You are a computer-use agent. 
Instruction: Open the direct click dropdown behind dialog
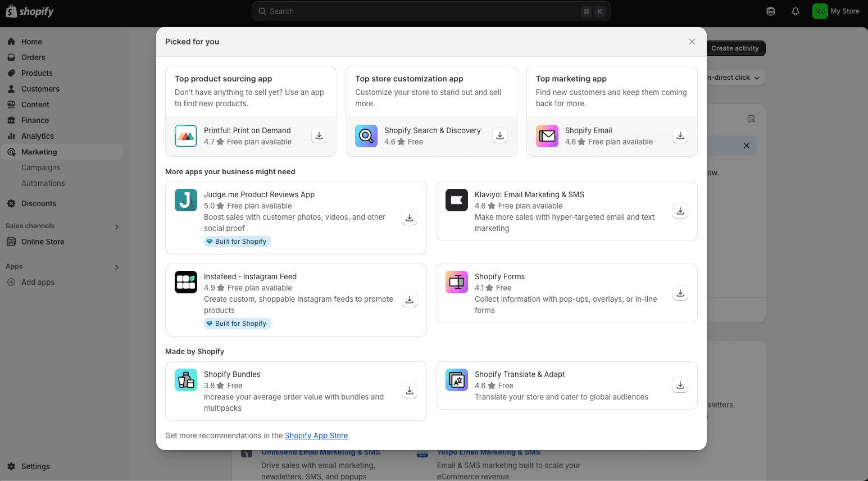tap(735, 78)
